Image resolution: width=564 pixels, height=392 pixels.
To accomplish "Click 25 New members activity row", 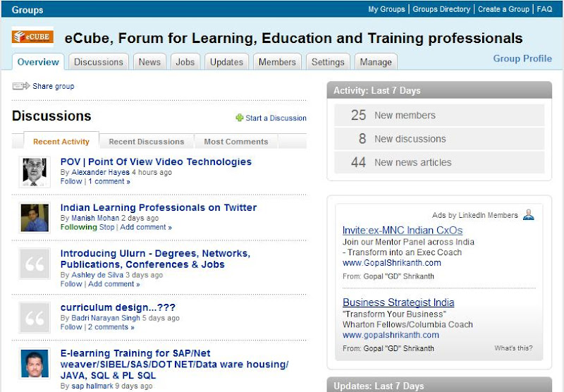I will click(x=439, y=115).
